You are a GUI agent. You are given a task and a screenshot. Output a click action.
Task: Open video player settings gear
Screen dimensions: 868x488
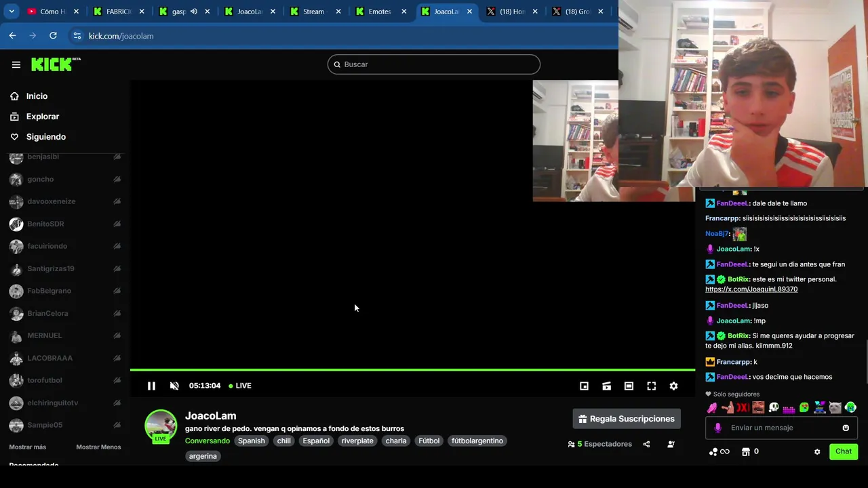coord(673,386)
